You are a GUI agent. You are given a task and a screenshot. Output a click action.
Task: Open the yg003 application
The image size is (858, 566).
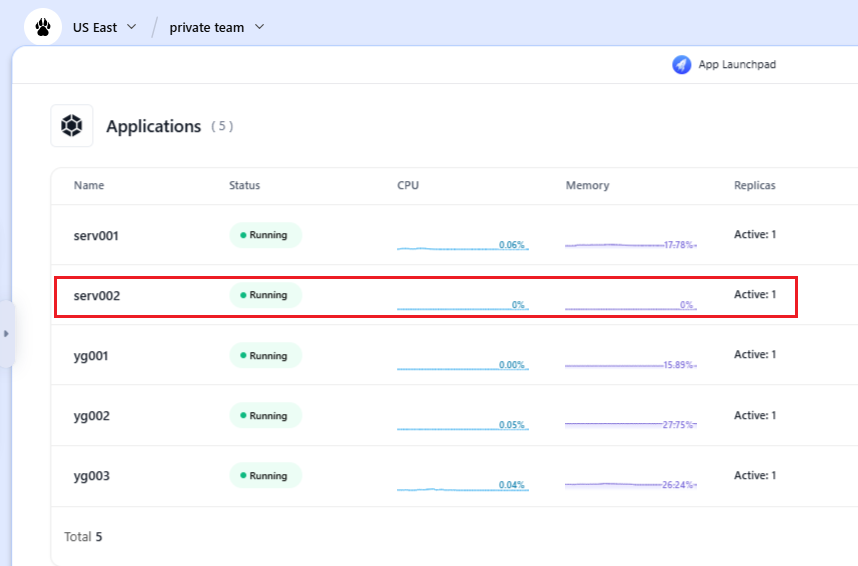(91, 476)
